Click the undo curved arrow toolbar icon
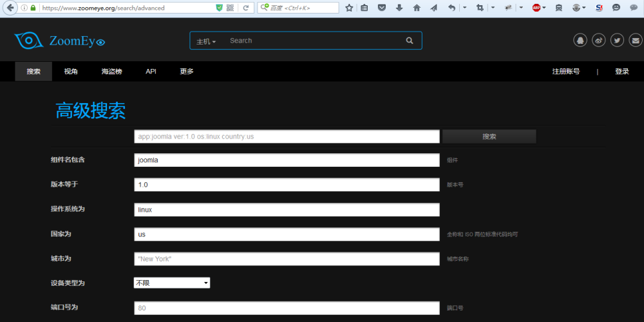The image size is (644, 322). pyautogui.click(x=452, y=8)
